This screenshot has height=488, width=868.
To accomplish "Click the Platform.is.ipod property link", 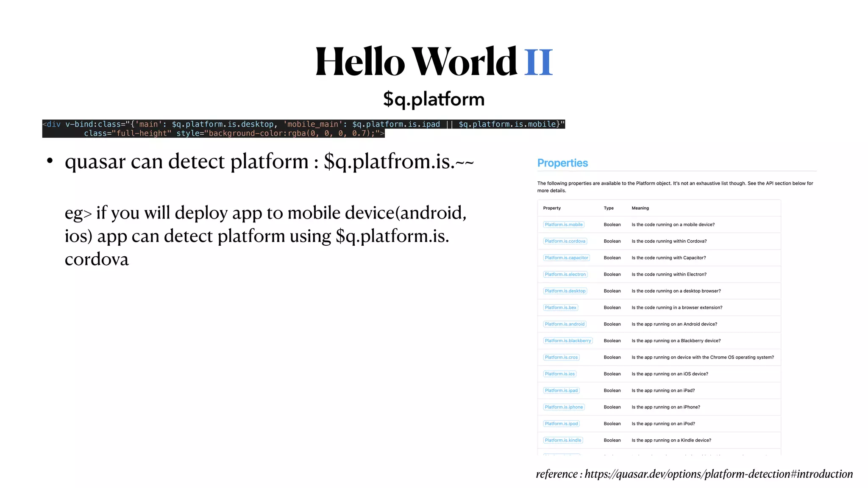I will pos(561,424).
